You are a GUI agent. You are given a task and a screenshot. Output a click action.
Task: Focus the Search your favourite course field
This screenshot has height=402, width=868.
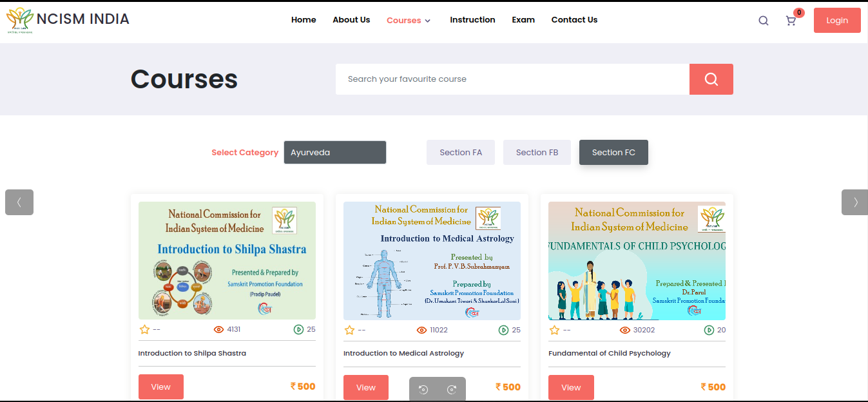512,79
